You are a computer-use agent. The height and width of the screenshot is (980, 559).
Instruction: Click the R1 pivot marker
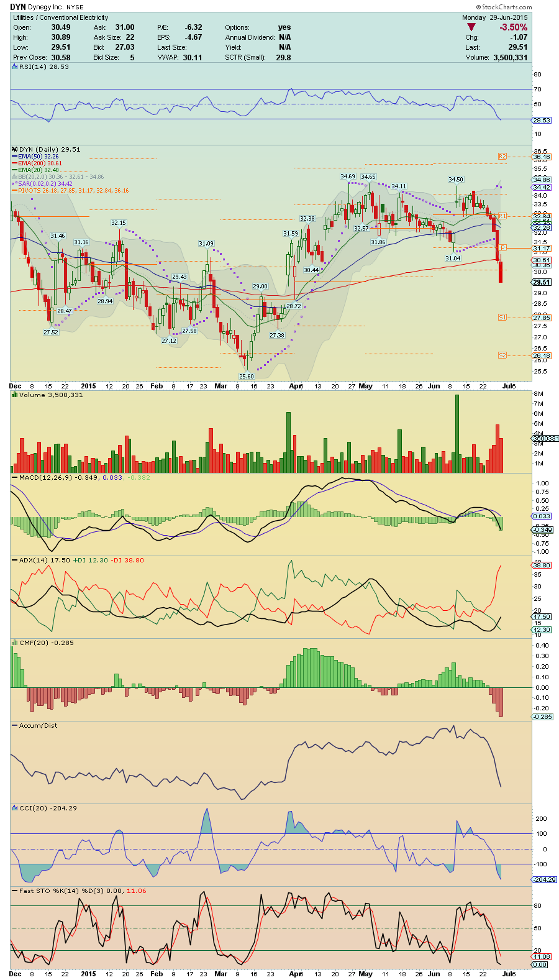[502, 216]
